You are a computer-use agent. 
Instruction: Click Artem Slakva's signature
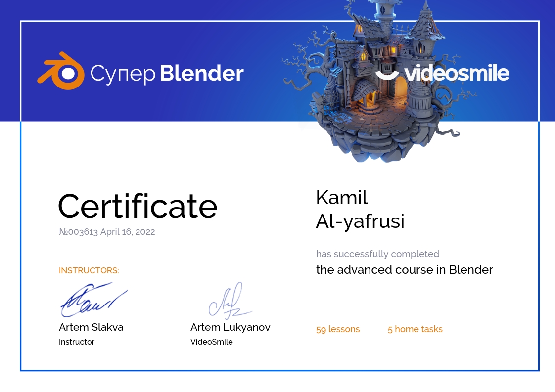(94, 299)
